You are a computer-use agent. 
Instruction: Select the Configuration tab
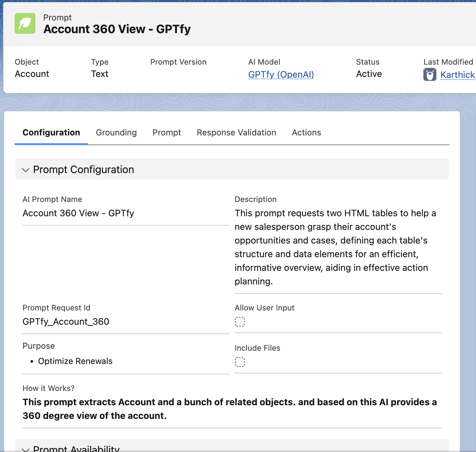pos(51,132)
